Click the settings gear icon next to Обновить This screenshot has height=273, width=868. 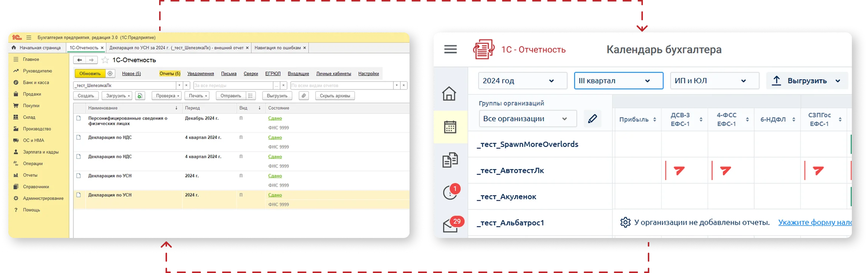110,74
